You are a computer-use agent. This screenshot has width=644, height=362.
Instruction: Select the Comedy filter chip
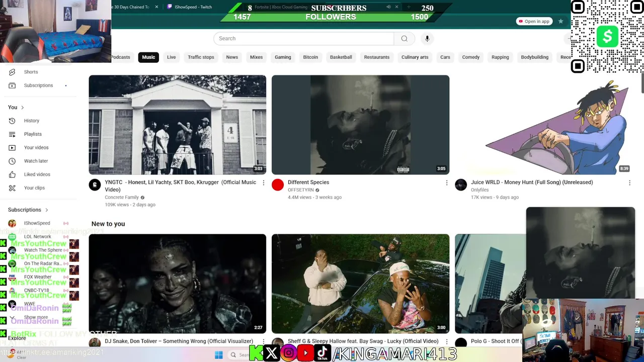click(471, 57)
